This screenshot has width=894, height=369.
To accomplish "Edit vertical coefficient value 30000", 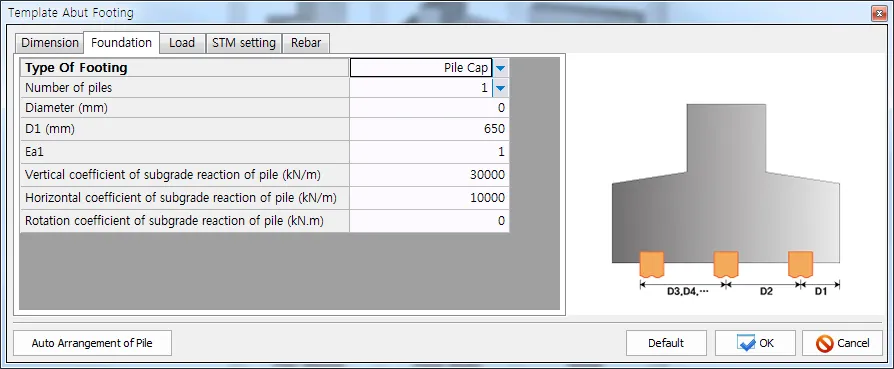I will tap(429, 175).
